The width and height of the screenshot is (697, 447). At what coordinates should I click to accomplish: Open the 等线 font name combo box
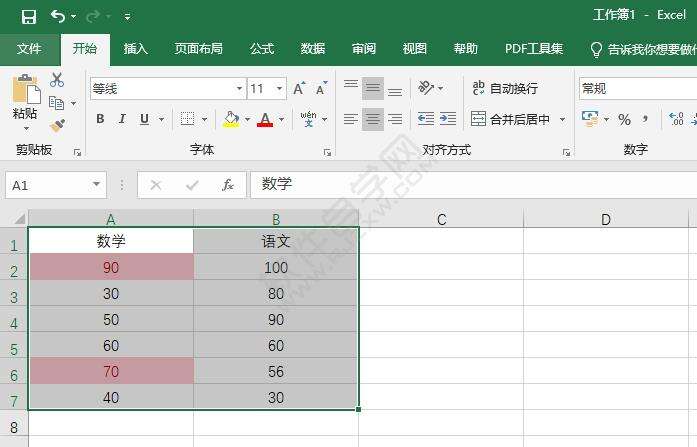[x=168, y=88]
